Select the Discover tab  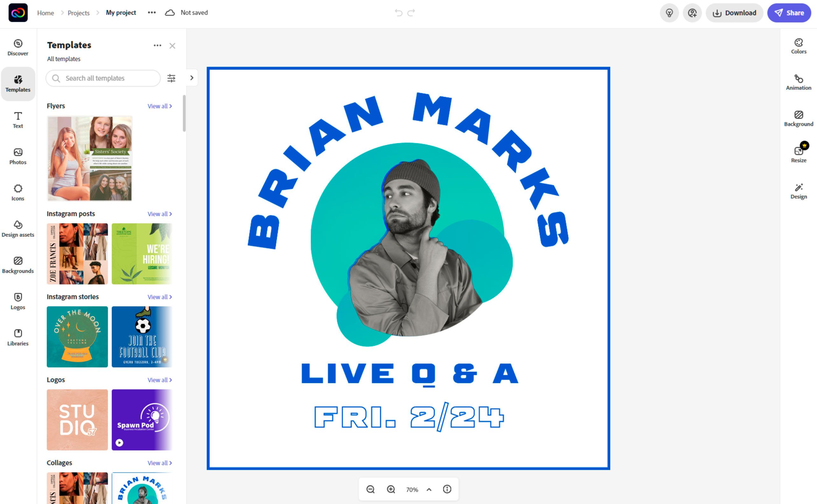point(18,47)
